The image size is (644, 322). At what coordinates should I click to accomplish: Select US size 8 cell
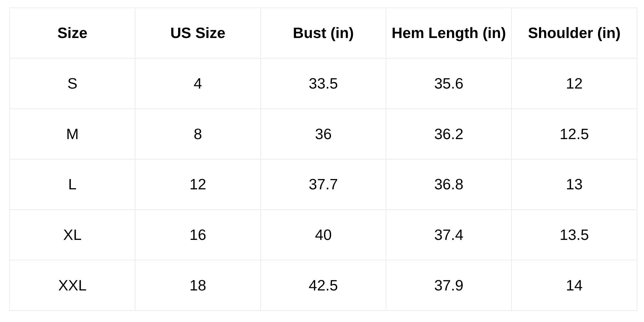pyautogui.click(x=198, y=134)
